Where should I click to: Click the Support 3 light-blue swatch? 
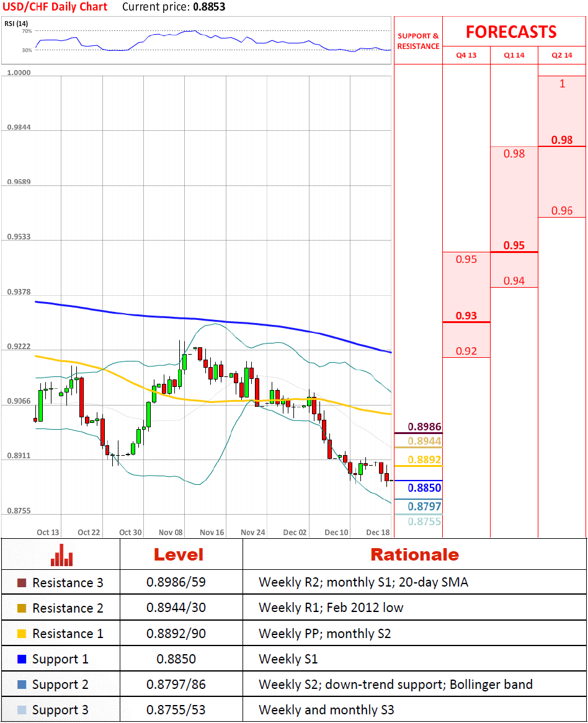pyautogui.click(x=22, y=710)
